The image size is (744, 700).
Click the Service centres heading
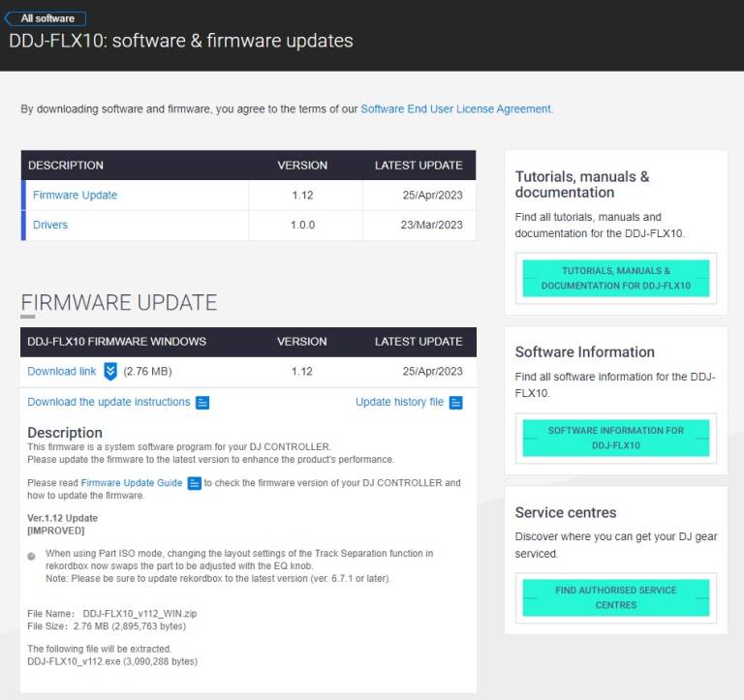click(x=566, y=512)
